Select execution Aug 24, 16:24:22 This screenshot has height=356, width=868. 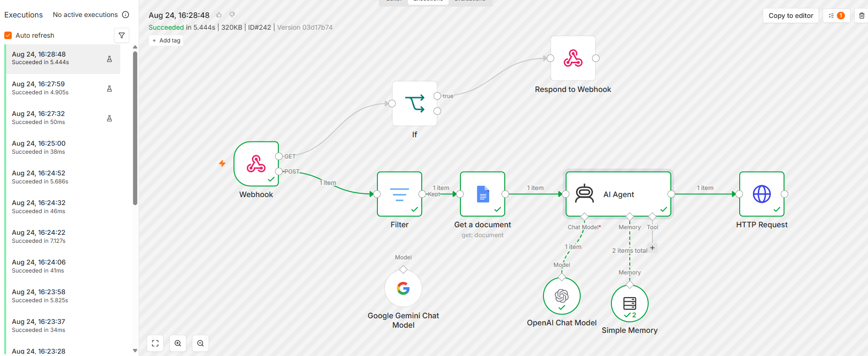(x=63, y=237)
